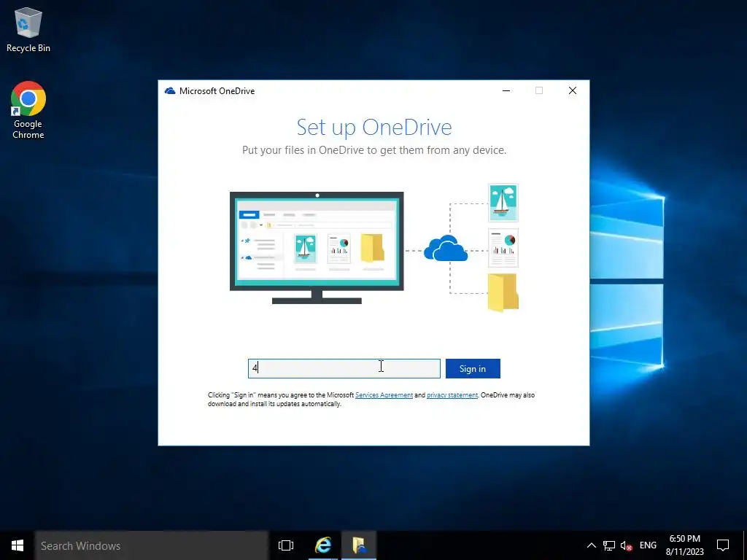Open Task View from taskbar

[x=286, y=545]
